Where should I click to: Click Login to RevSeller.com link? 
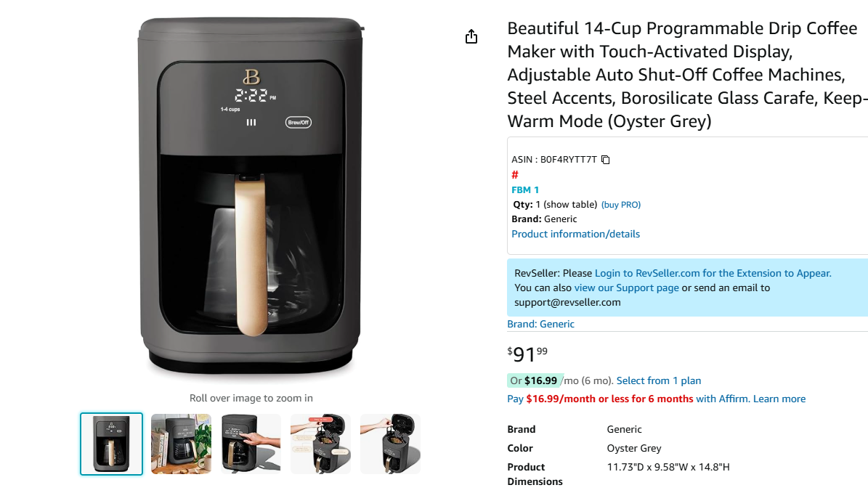(x=713, y=273)
